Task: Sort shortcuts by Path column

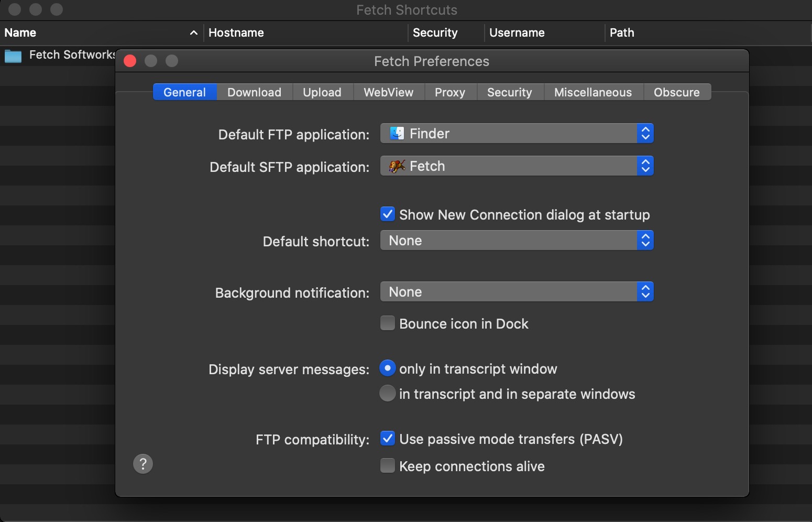Action: pyautogui.click(x=708, y=32)
